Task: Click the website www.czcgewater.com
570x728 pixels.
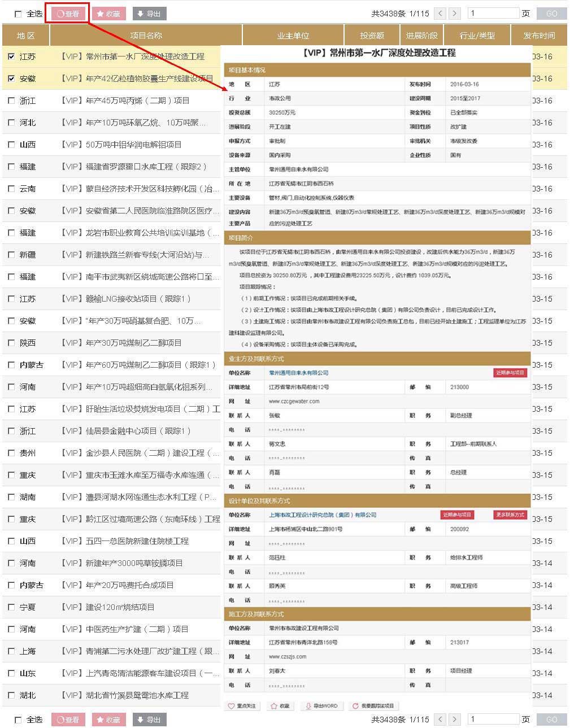Action: 294,402
